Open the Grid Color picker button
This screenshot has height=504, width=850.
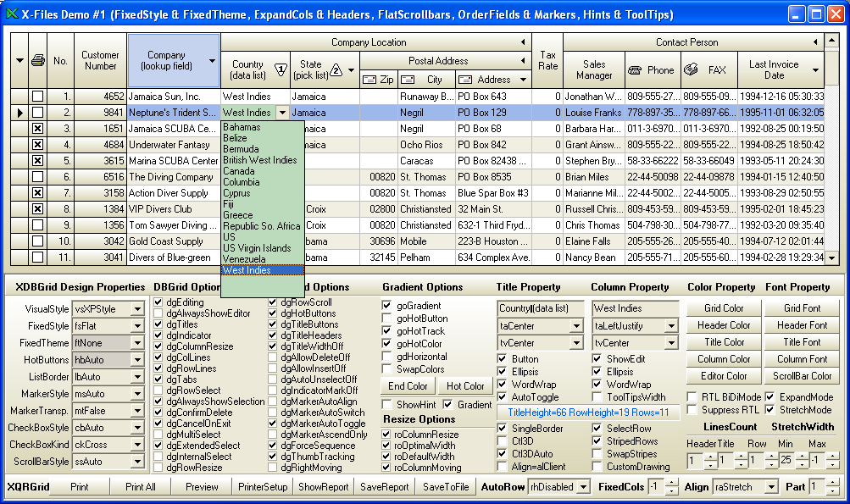(724, 308)
